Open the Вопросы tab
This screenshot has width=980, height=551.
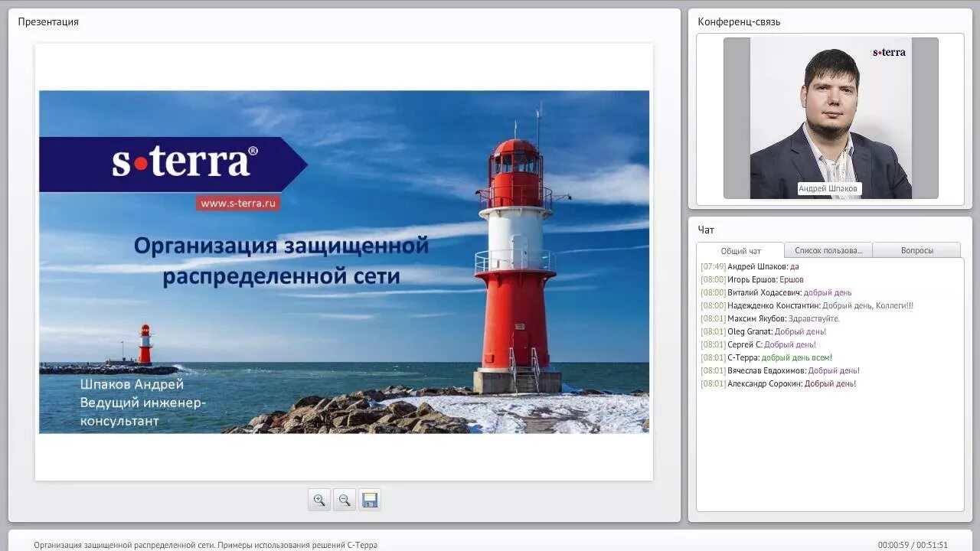[916, 250]
